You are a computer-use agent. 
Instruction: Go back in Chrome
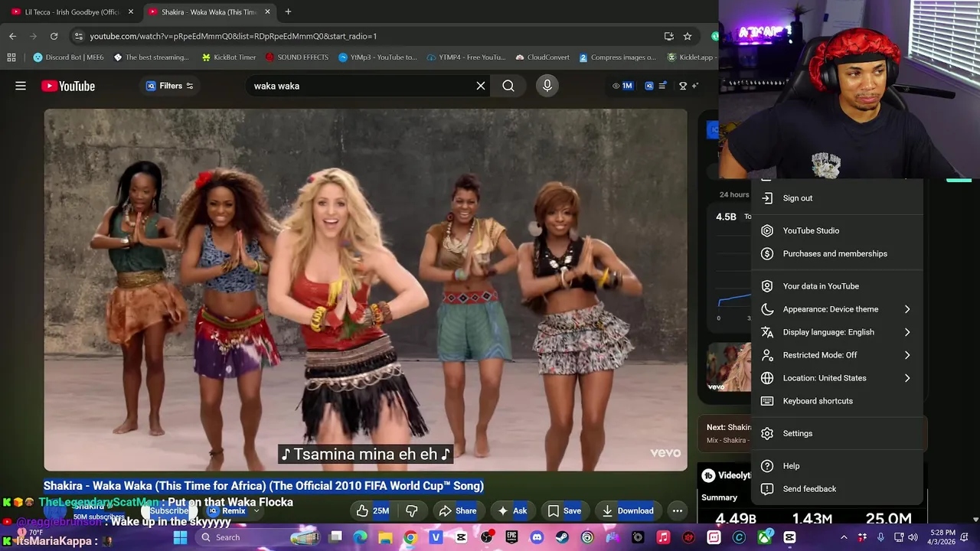(x=12, y=36)
